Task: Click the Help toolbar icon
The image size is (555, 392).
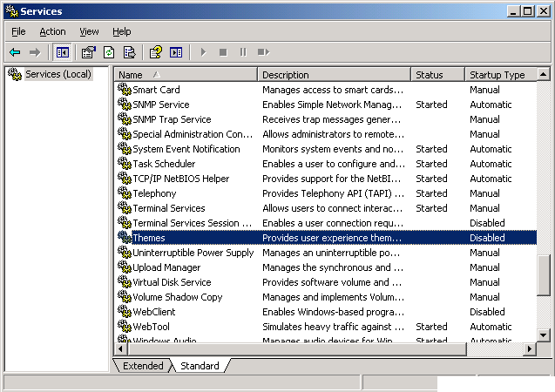Action: pyautogui.click(x=156, y=52)
